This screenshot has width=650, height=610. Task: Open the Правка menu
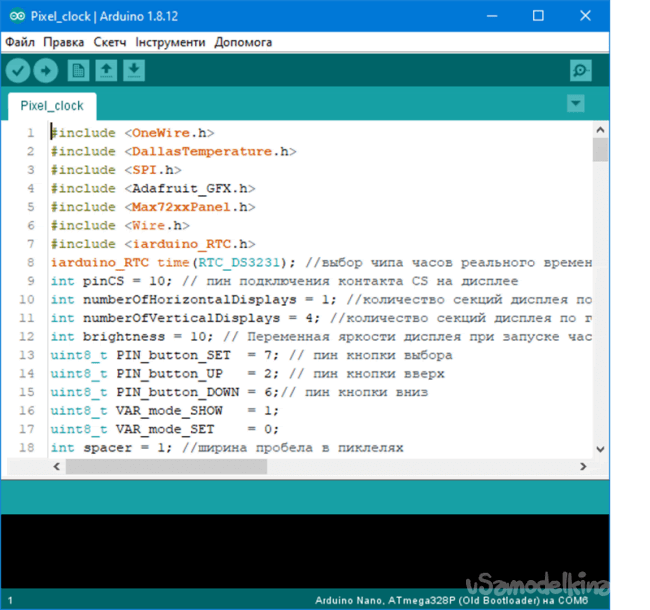(64, 42)
